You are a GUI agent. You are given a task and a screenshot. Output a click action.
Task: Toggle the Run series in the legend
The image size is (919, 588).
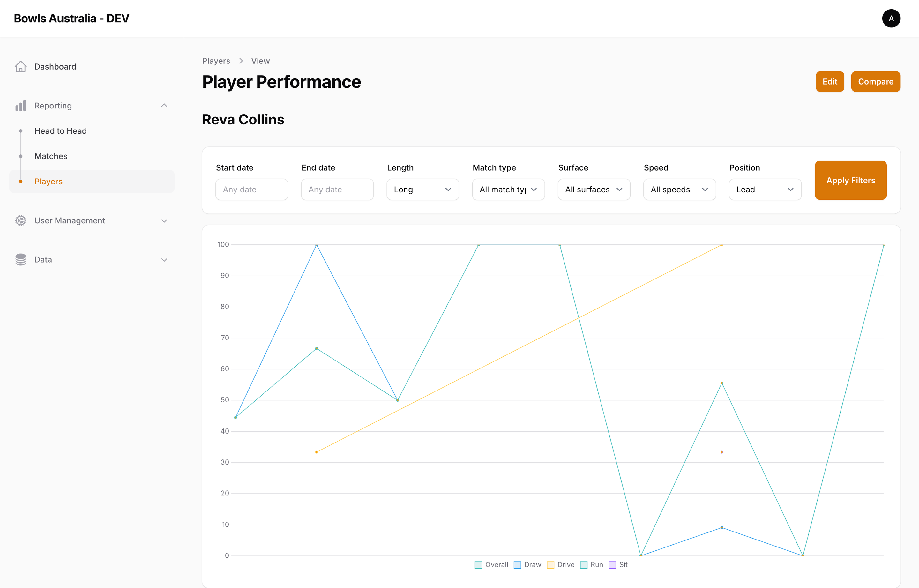click(x=591, y=565)
